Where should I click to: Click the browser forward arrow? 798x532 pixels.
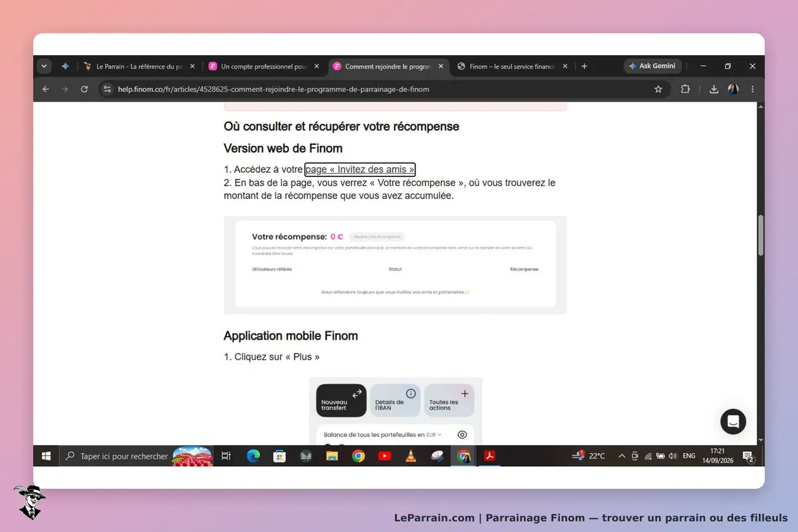click(x=65, y=89)
